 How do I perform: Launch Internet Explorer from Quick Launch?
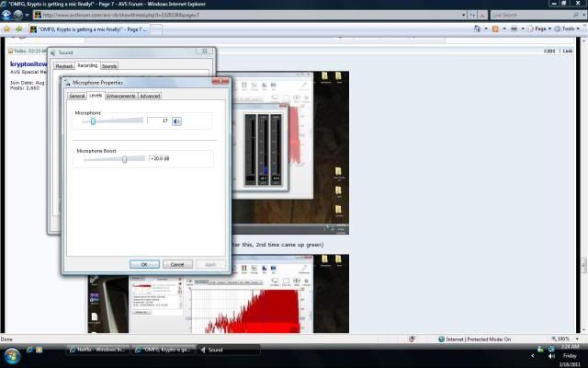[30, 350]
